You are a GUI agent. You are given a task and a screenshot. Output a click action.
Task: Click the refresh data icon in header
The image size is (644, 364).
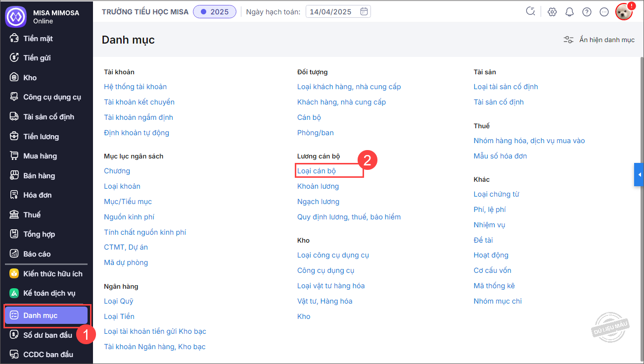tap(531, 11)
